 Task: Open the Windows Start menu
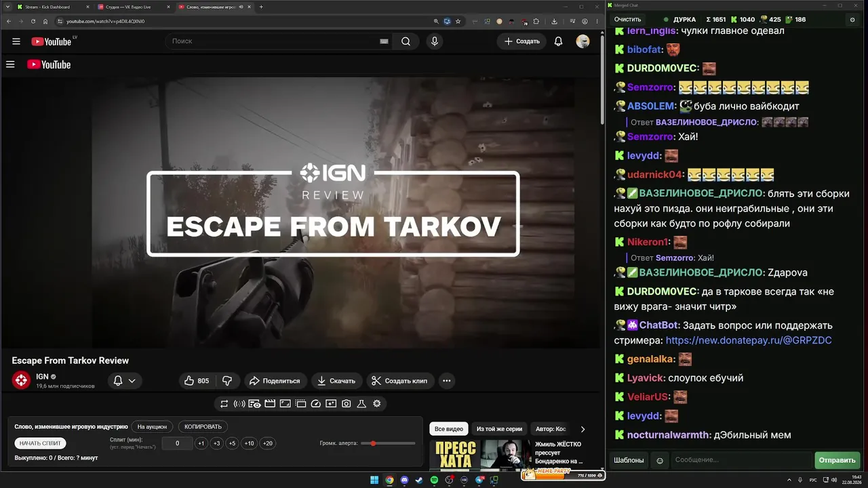pyautogui.click(x=374, y=481)
